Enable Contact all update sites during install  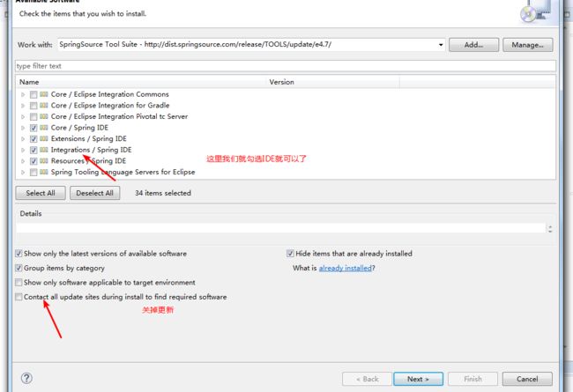tap(19, 297)
